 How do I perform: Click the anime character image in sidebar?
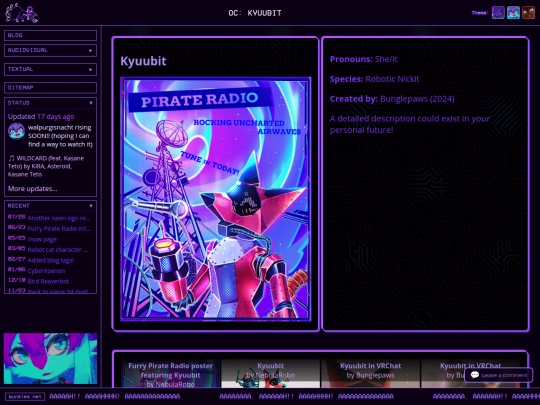[x=50, y=358]
